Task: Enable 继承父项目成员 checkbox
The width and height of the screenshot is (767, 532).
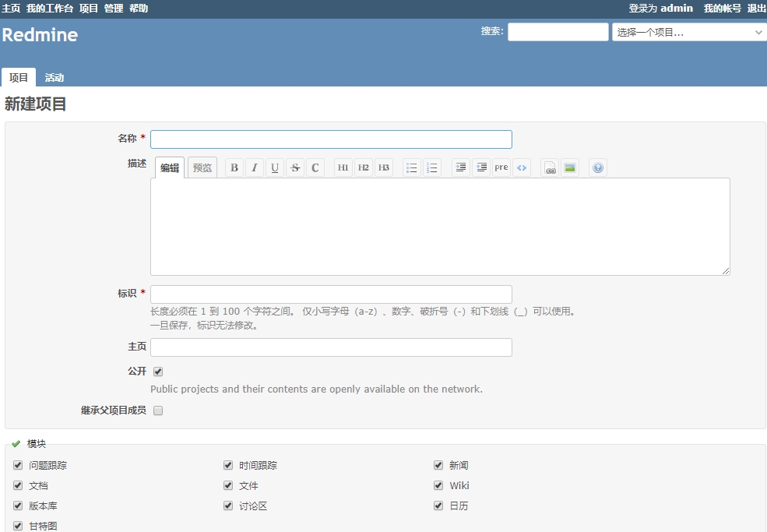Action: coord(158,410)
